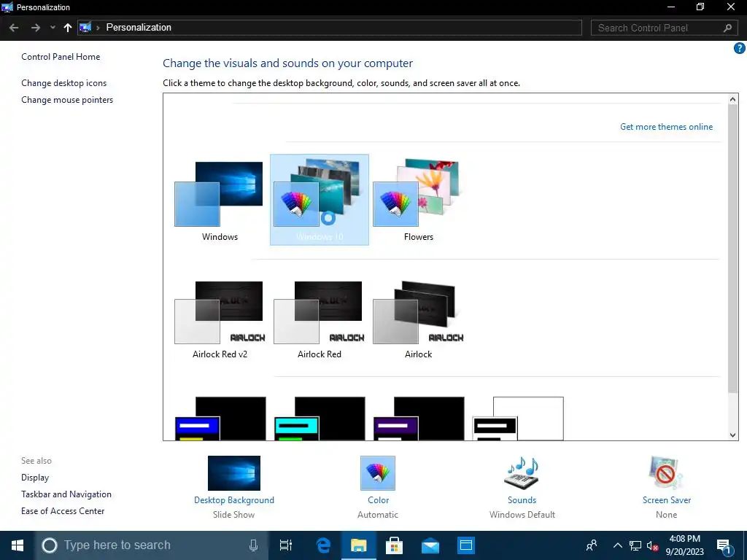Open Sounds settings icon
This screenshot has width=747, height=560.
tap(521, 472)
